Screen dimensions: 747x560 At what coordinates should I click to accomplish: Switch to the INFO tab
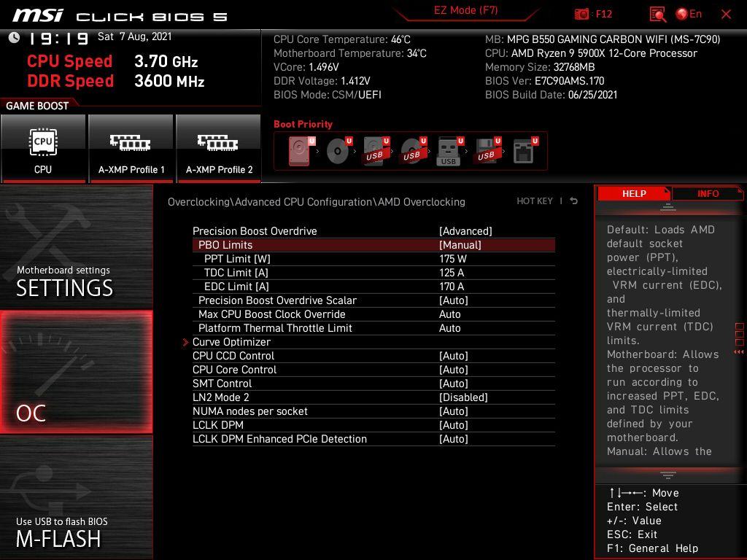(x=708, y=193)
